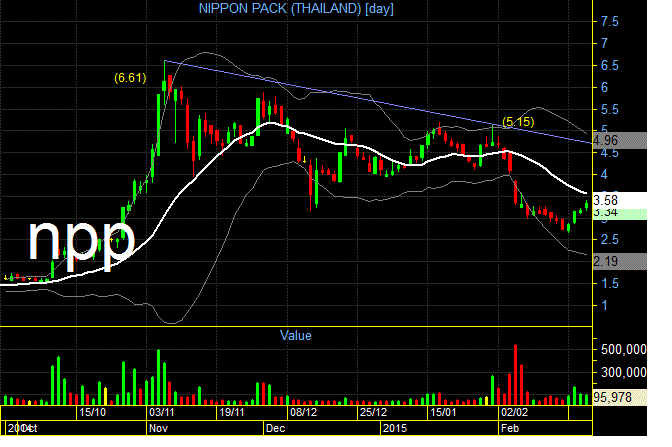Click the 4.96 price marker on axis
The height and width of the screenshot is (447, 672).
619,140
